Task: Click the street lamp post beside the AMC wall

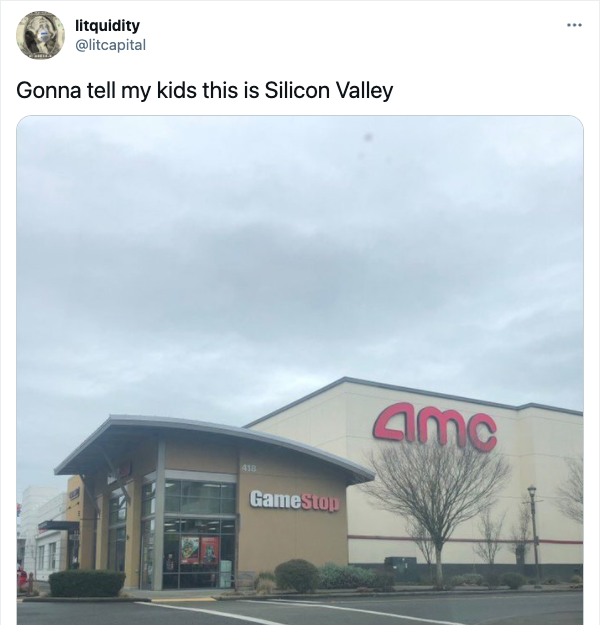Action: (535, 534)
